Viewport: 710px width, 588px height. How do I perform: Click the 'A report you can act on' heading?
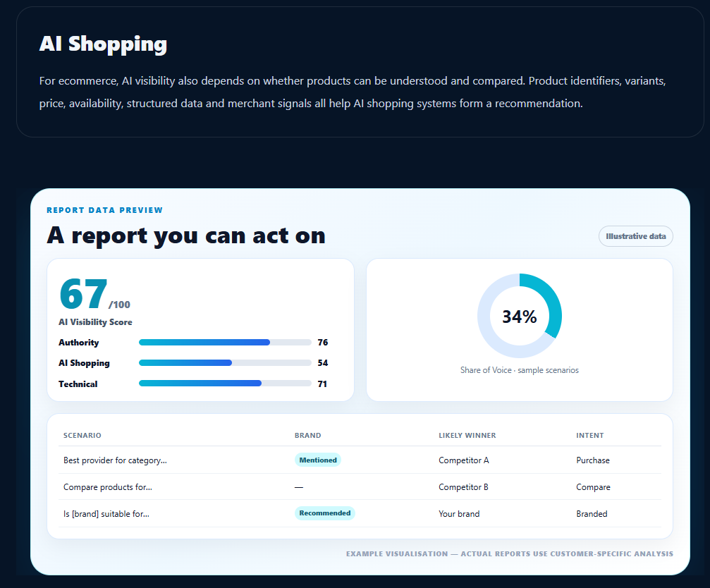coord(186,235)
